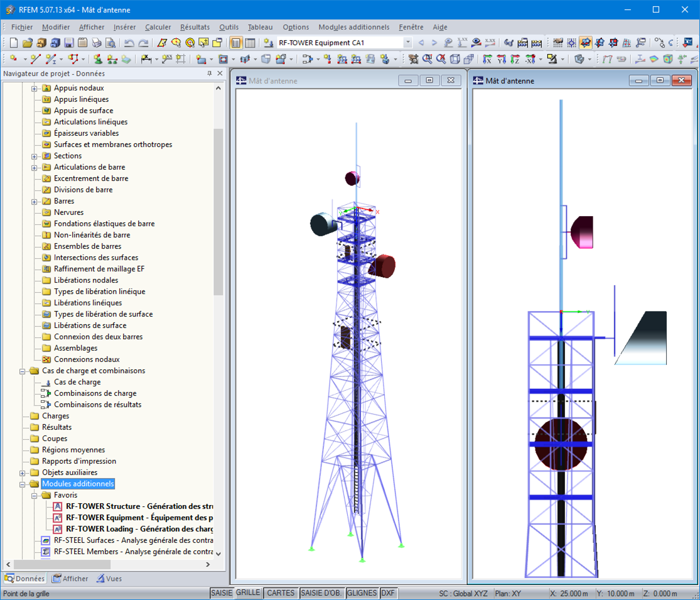Image resolution: width=700 pixels, height=600 pixels.
Task: Enable SAISIE mode in status bar
Action: (223, 592)
